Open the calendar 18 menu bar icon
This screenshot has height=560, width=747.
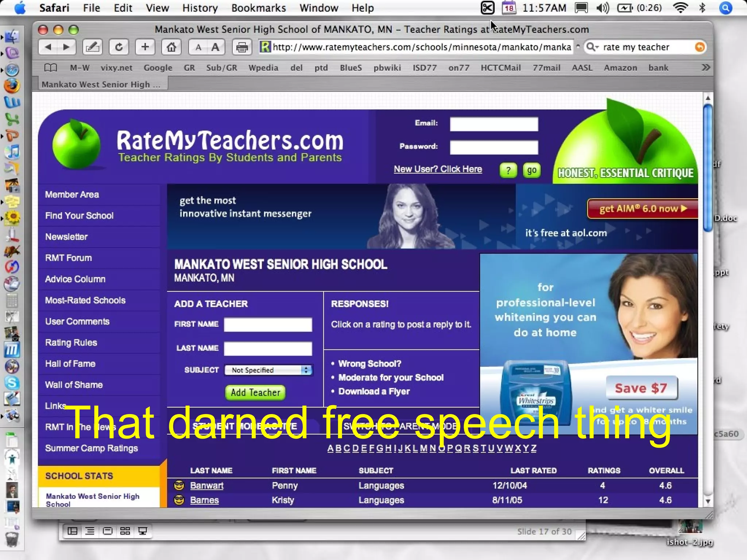[509, 8]
